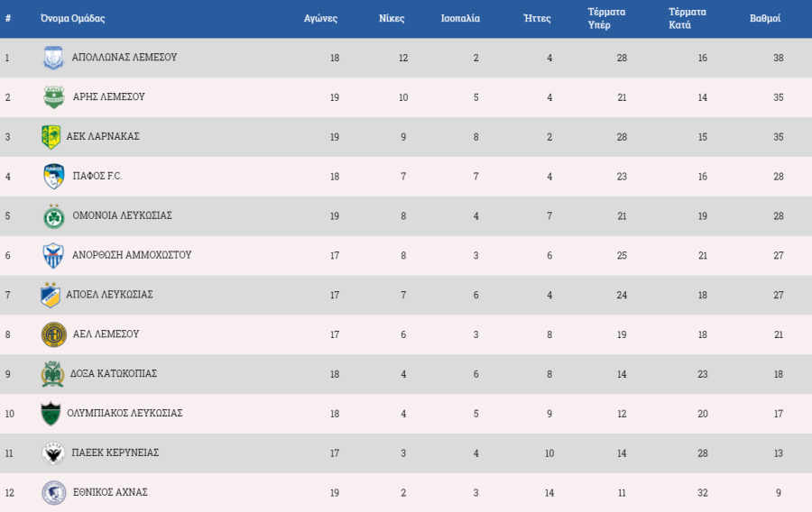The image size is (812, 512).
Task: Click the ΑΕΛ ΛΕΜΕΣΟΥ round yellow badge
Action: 54,334
